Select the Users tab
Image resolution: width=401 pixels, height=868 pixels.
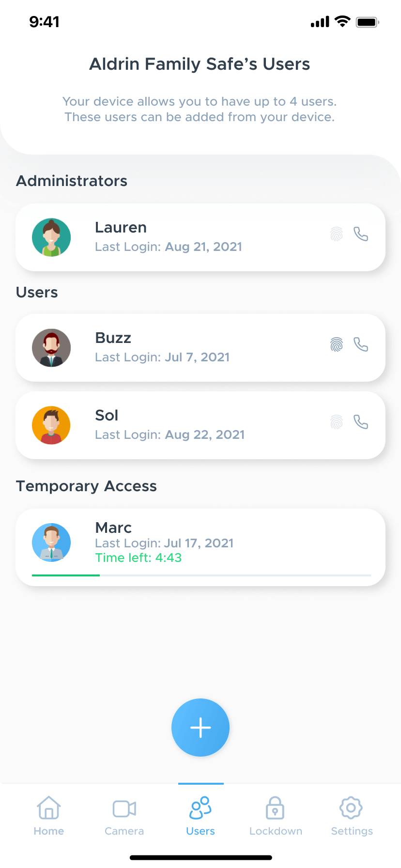click(200, 817)
